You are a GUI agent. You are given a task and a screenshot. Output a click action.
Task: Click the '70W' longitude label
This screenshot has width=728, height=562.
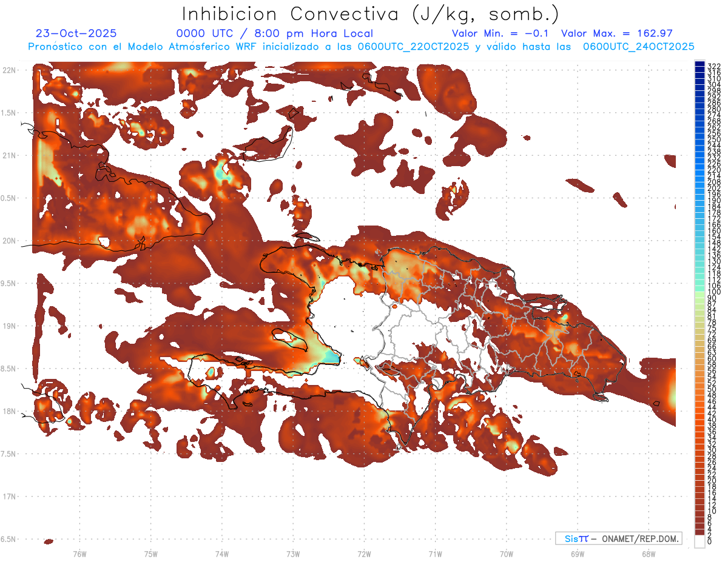point(506,554)
